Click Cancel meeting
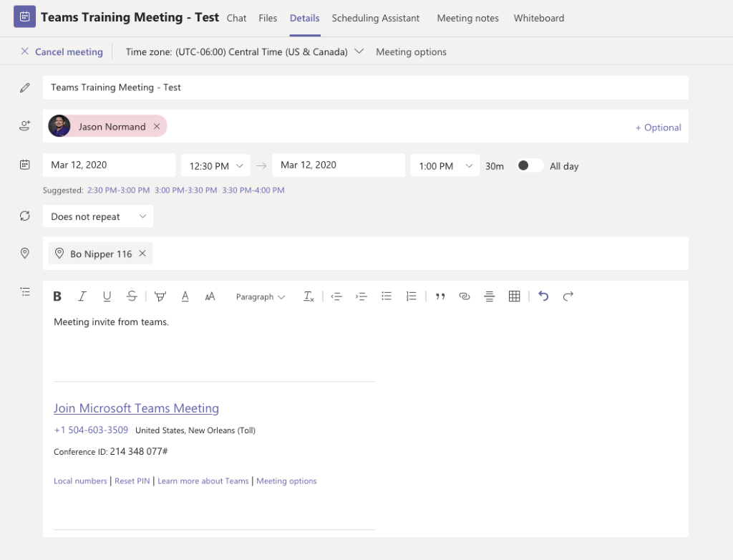 [62, 52]
